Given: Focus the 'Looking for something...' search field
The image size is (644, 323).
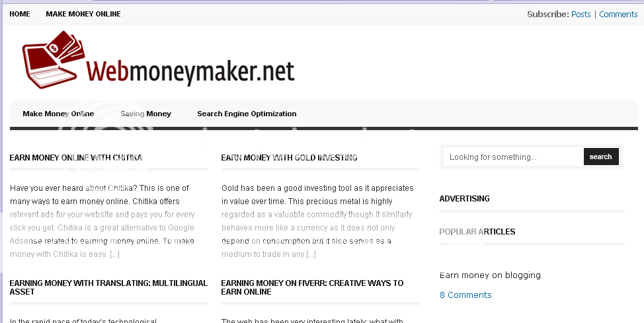Looking at the screenshot, I should (513, 157).
